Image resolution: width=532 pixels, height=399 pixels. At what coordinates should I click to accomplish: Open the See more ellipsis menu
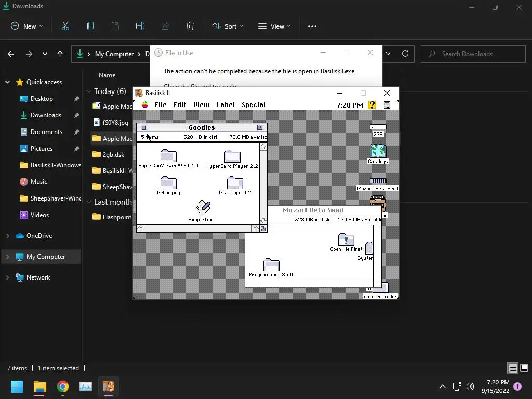[x=312, y=26]
